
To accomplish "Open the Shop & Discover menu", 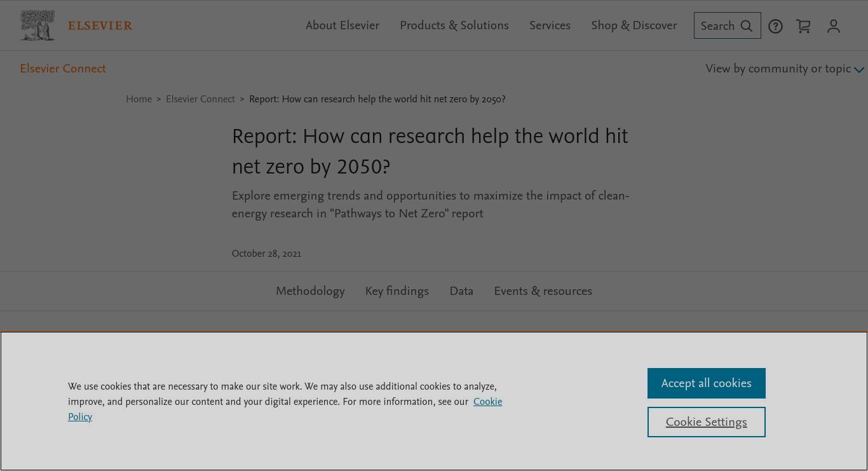I will pos(634,25).
